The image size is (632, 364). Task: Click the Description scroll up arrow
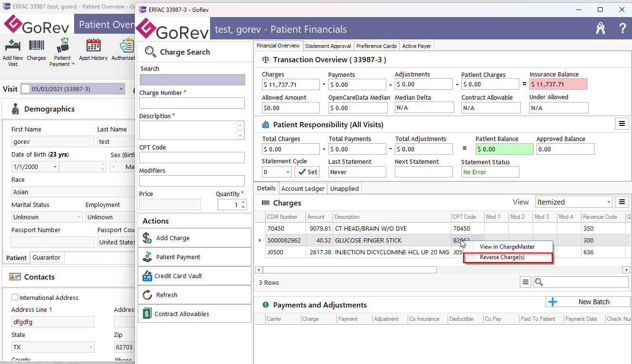click(240, 125)
